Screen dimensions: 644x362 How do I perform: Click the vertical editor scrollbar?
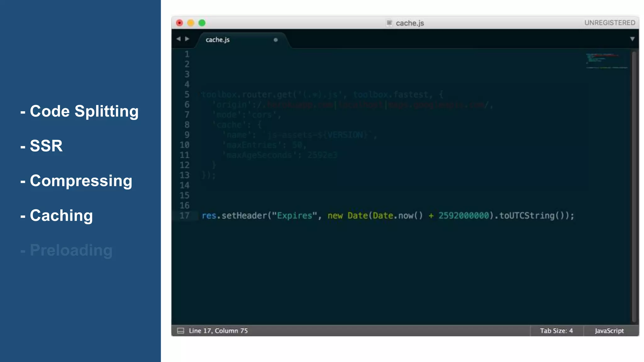coord(634,187)
